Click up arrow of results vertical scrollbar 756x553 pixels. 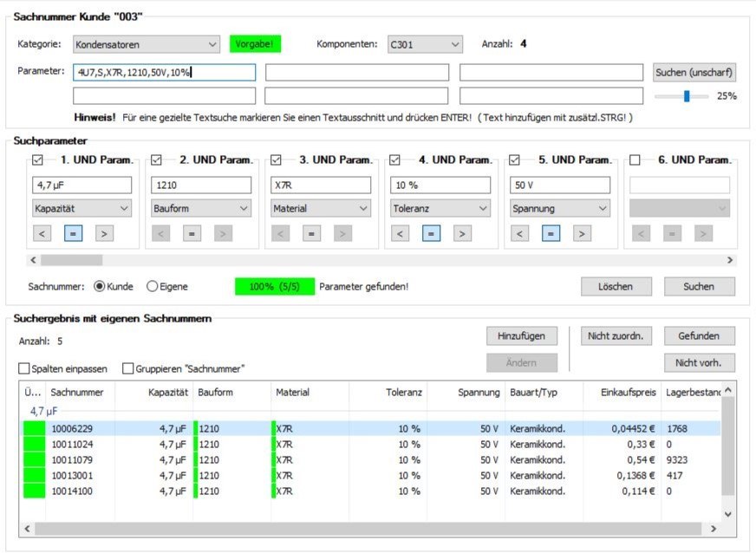coord(728,389)
